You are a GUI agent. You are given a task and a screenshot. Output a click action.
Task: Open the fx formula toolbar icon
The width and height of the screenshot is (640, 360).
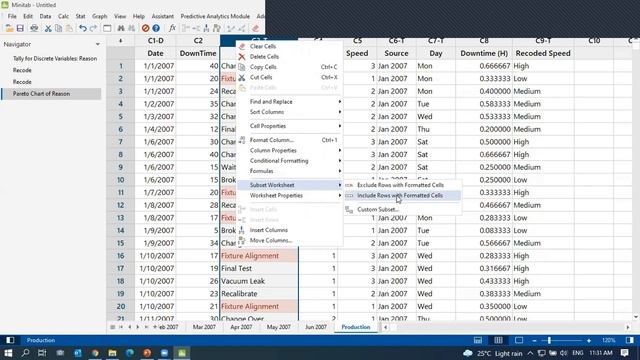[172, 28]
